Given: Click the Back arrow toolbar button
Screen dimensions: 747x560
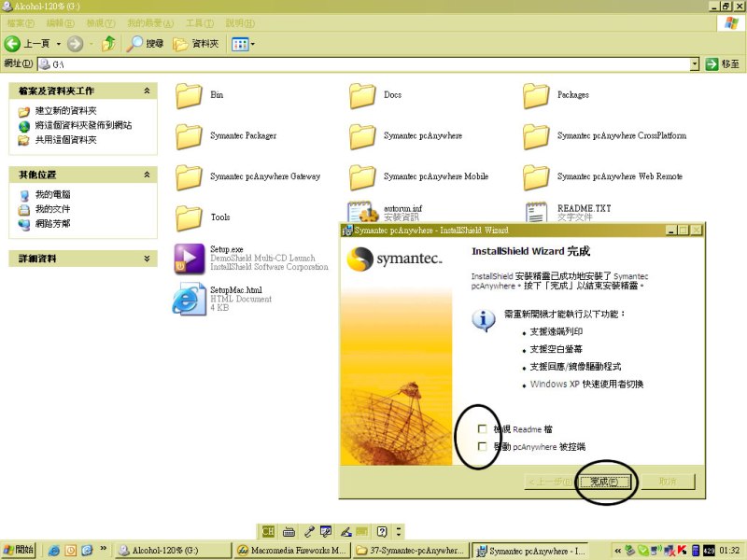Looking at the screenshot, I should (12, 44).
